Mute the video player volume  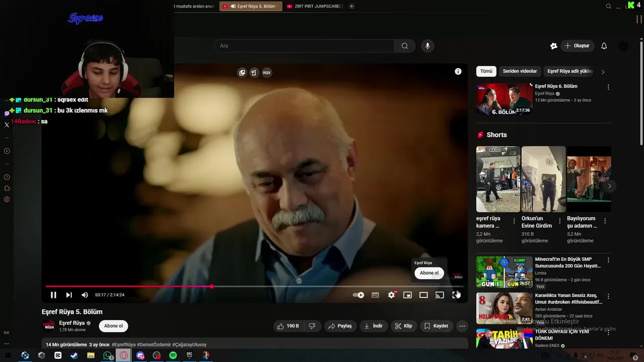click(x=85, y=295)
